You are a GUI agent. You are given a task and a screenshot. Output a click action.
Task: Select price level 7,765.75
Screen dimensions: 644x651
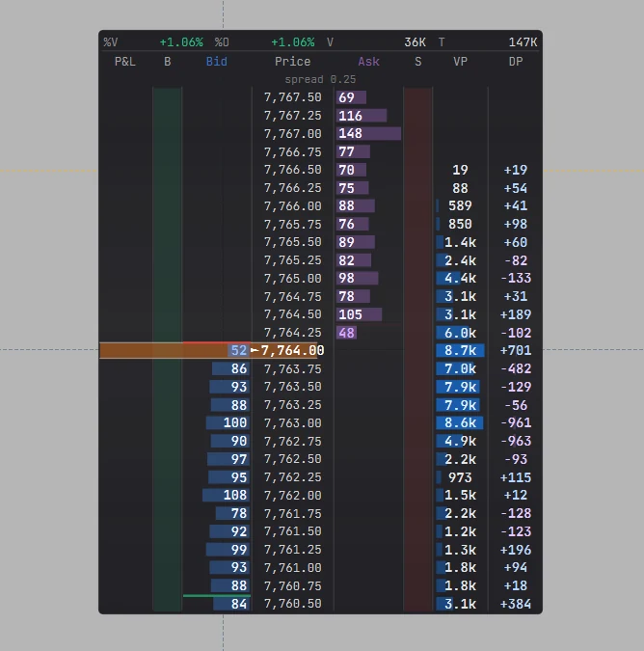tap(292, 224)
